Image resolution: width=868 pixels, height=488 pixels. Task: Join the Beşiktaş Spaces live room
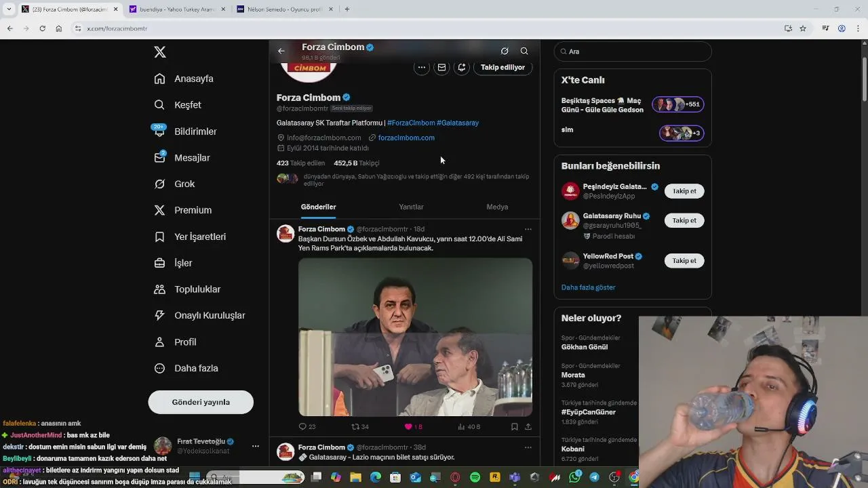633,105
